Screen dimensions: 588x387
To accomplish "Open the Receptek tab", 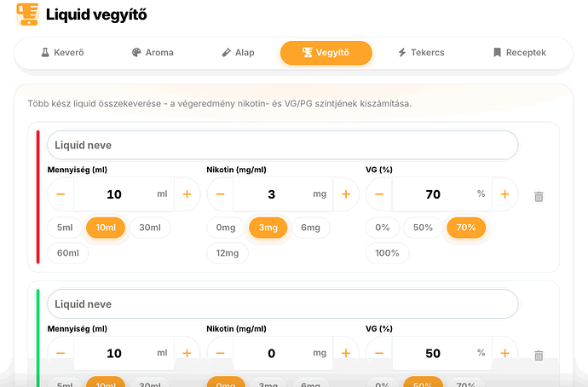I will (x=520, y=53).
